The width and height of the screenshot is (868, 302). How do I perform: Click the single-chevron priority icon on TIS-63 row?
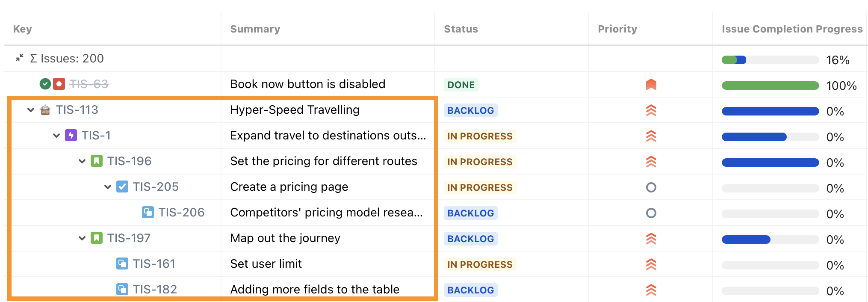point(651,85)
